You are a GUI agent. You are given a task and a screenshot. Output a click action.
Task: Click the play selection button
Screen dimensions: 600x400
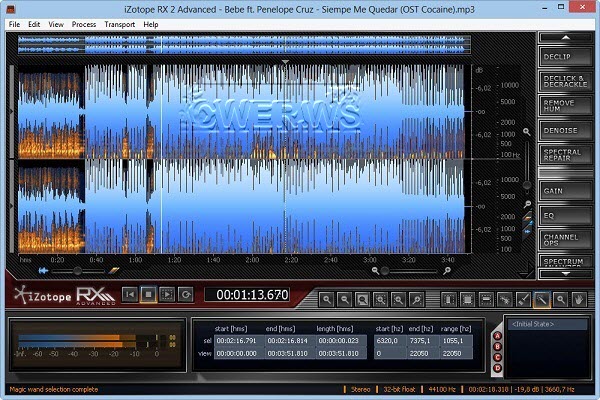click(167, 294)
